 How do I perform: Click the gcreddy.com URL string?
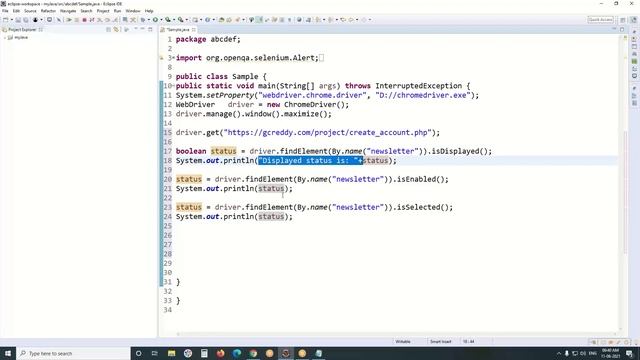(x=327, y=133)
